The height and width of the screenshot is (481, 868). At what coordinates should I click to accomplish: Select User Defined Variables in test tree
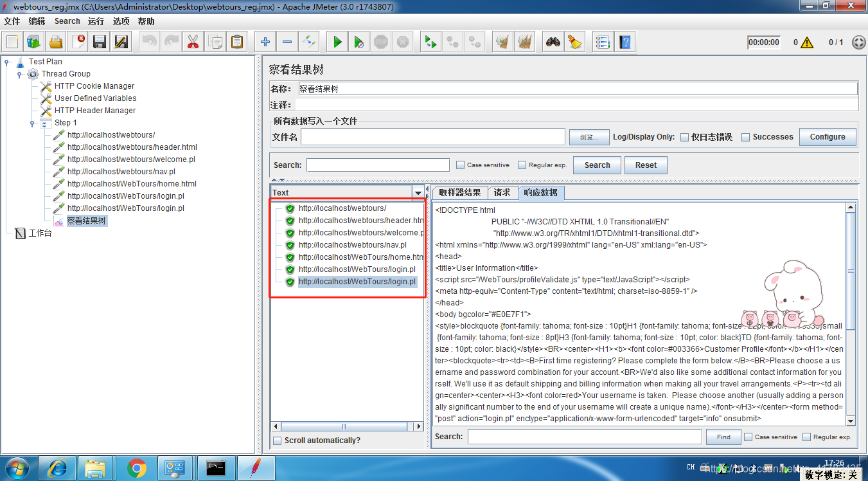[95, 98]
